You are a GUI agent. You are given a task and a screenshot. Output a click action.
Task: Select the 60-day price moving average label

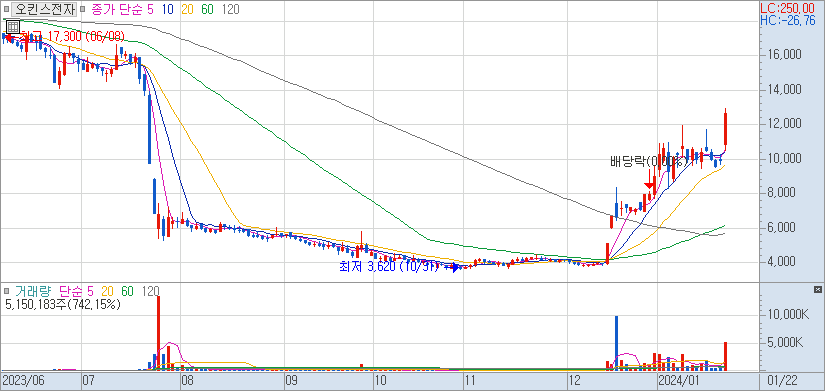207,9
